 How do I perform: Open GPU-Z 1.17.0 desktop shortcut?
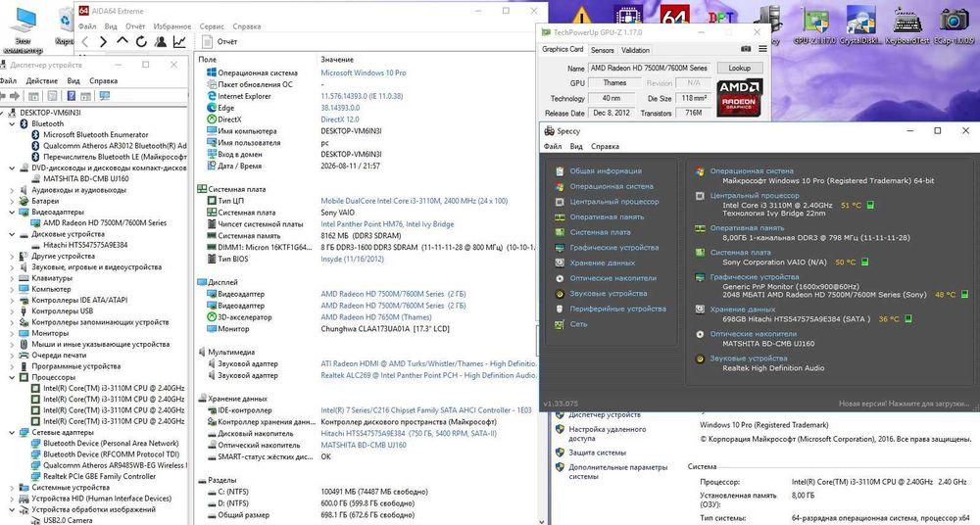pyautogui.click(x=814, y=25)
